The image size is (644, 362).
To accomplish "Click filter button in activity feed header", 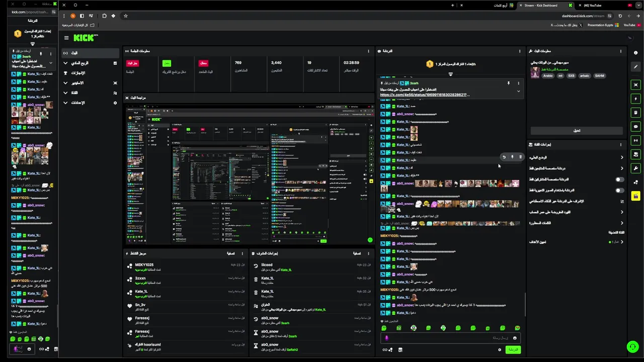I will click(x=231, y=253).
